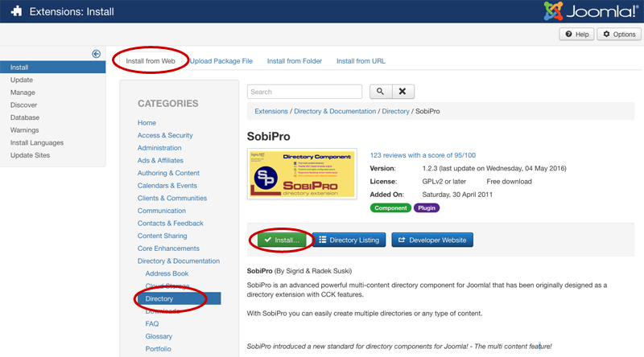Open the Communication category
Image resolution: width=644 pixels, height=357 pixels.
click(162, 211)
